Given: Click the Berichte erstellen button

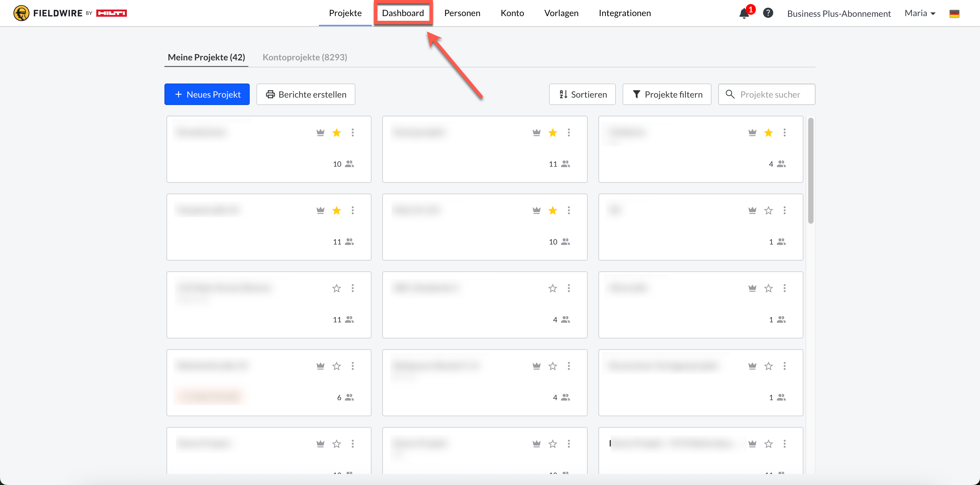Looking at the screenshot, I should point(305,94).
